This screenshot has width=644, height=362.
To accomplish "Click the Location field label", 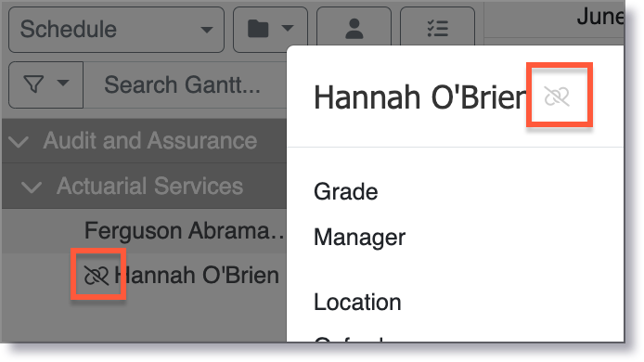I will 357,303.
